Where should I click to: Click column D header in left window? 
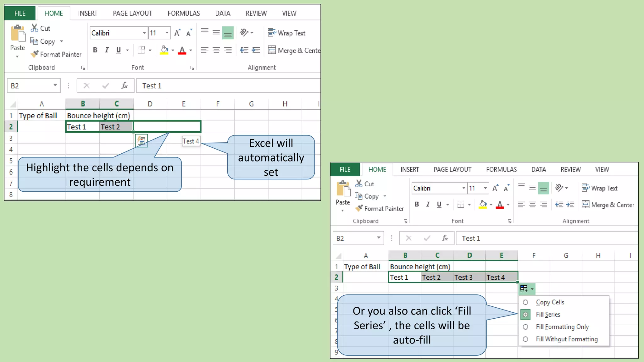[150, 104]
